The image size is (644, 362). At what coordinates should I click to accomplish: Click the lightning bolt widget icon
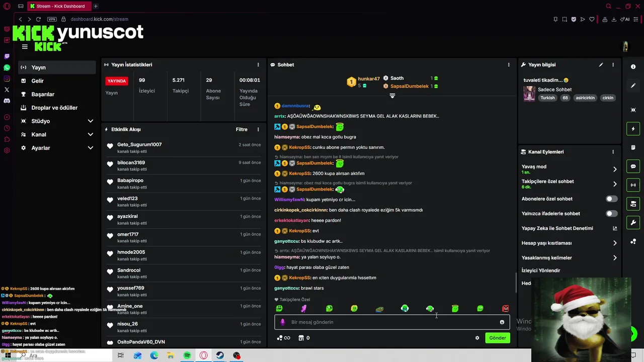633,129
